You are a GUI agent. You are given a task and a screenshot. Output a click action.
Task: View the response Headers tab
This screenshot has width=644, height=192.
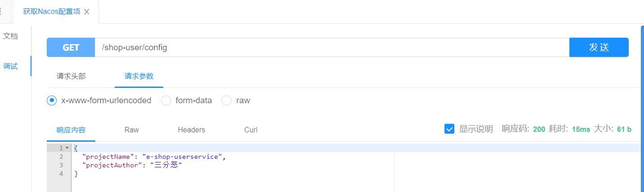coord(191,130)
